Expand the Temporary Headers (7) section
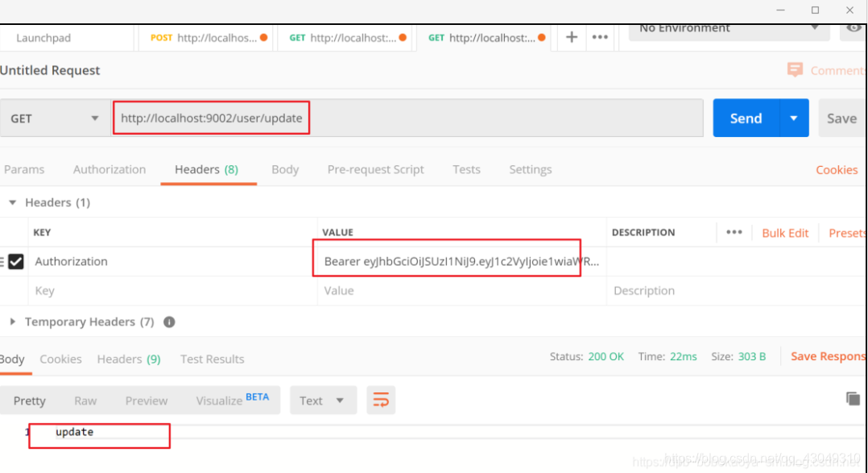868x473 pixels. point(13,322)
